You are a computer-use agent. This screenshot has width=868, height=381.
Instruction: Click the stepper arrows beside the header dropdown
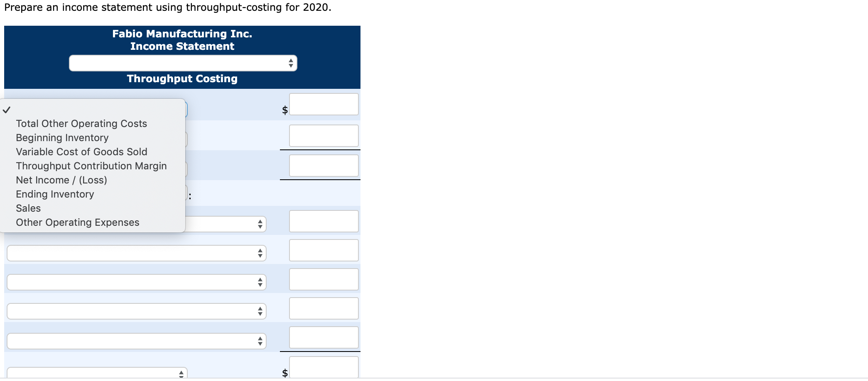click(291, 63)
